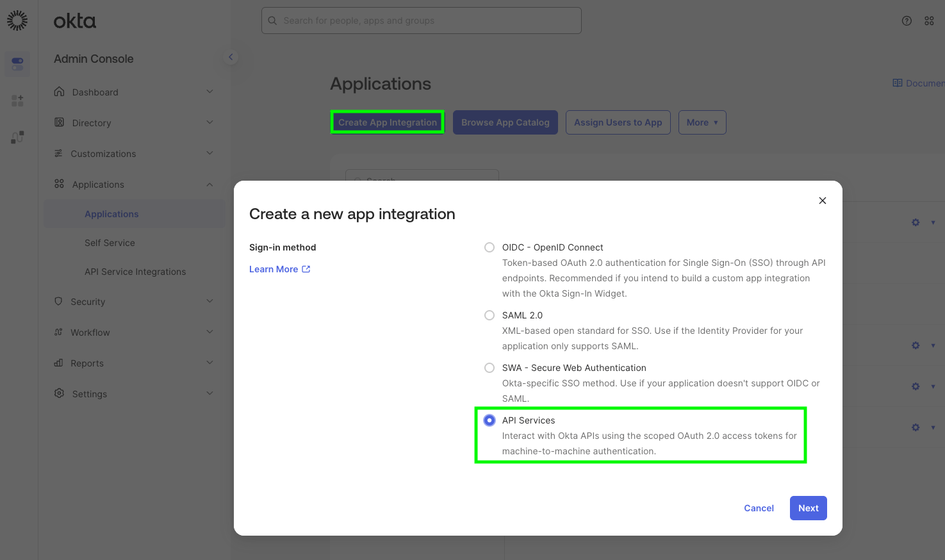Click Create App Integration button

click(388, 122)
